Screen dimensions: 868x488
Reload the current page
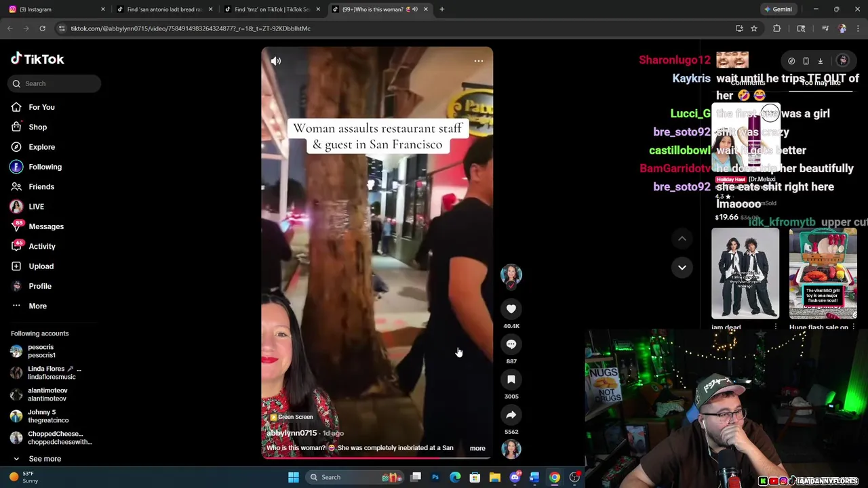tap(42, 28)
